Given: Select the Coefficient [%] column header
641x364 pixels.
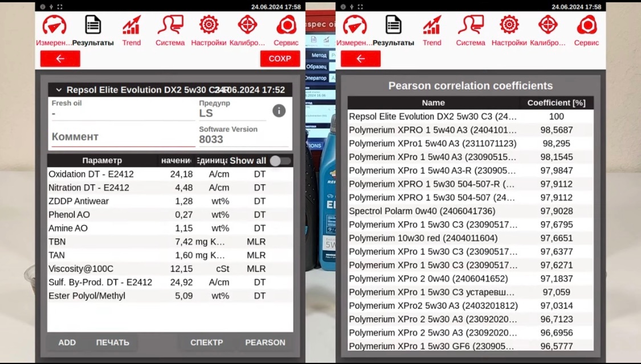Looking at the screenshot, I should 556,103.
